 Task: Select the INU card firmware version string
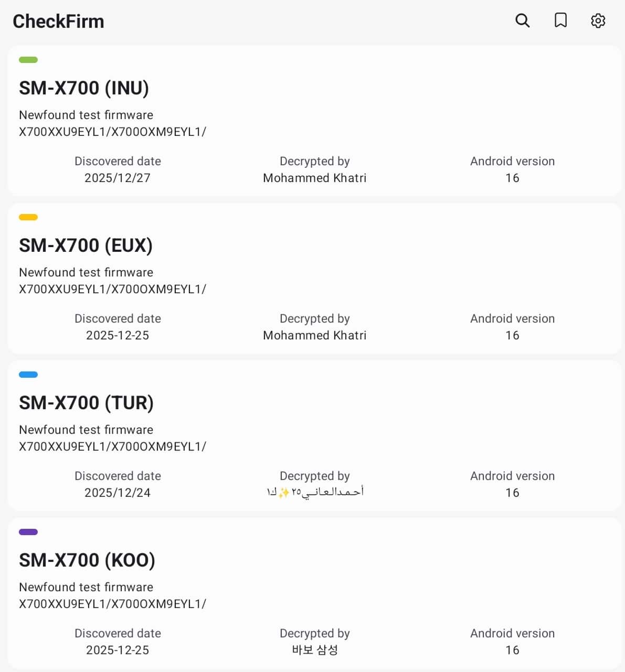pyautogui.click(x=112, y=132)
